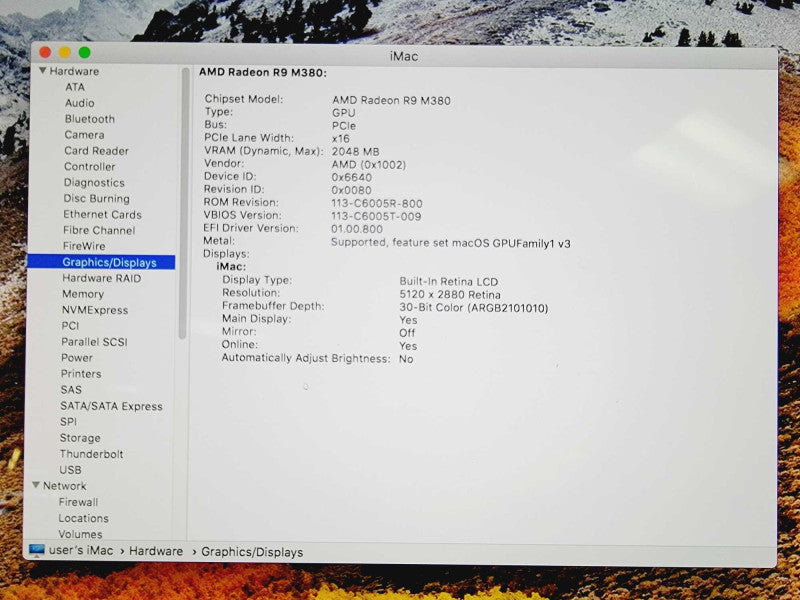Click Device ID value 0x6640
The height and width of the screenshot is (600, 800).
[x=352, y=178]
